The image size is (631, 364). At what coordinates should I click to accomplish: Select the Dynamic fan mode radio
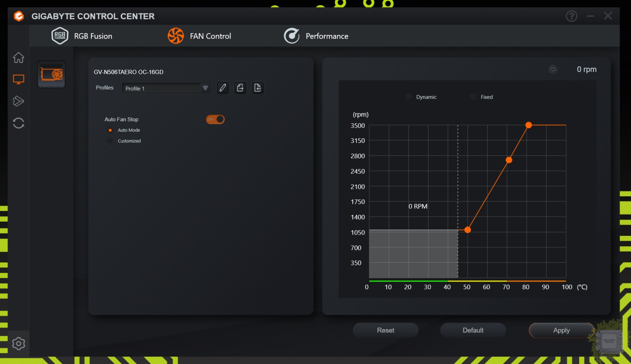(408, 97)
